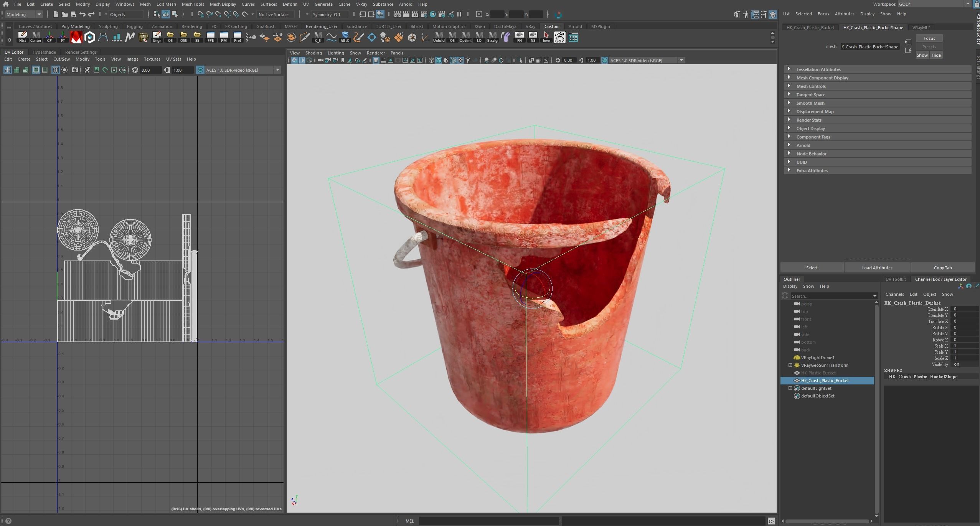
Task: Click the ABtC shelf icon
Action: (345, 37)
